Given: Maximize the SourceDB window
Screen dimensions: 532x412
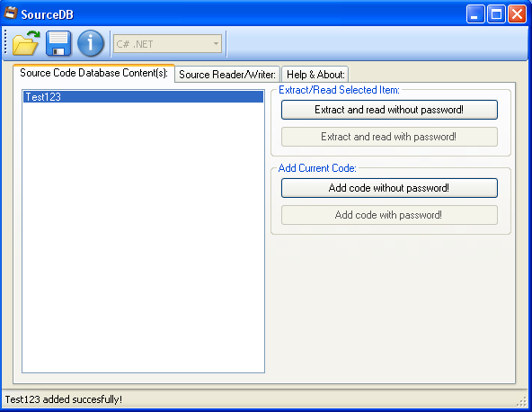Looking at the screenshot, I should (496, 14).
